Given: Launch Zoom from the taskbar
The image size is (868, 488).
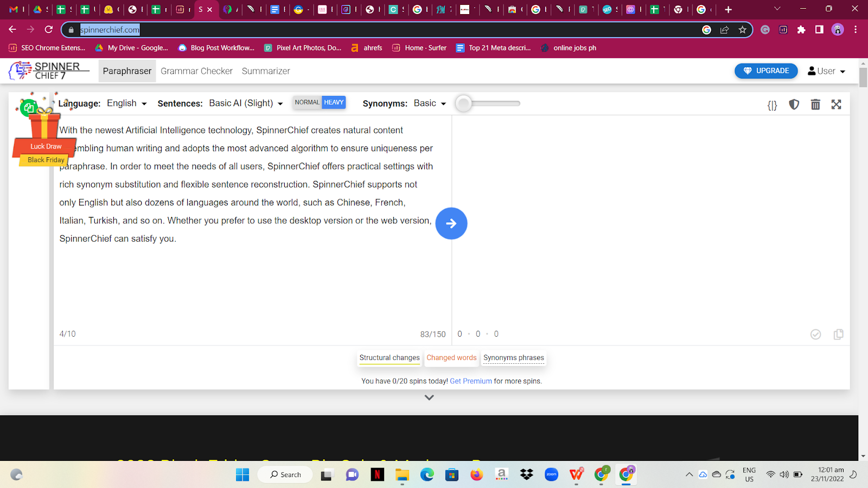Looking at the screenshot, I should 551,475.
